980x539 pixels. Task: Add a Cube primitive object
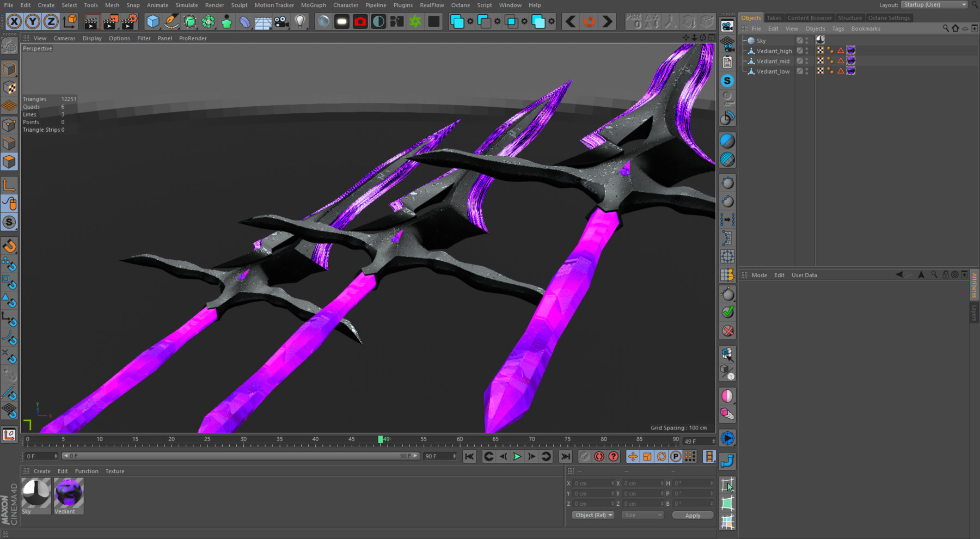tap(153, 22)
